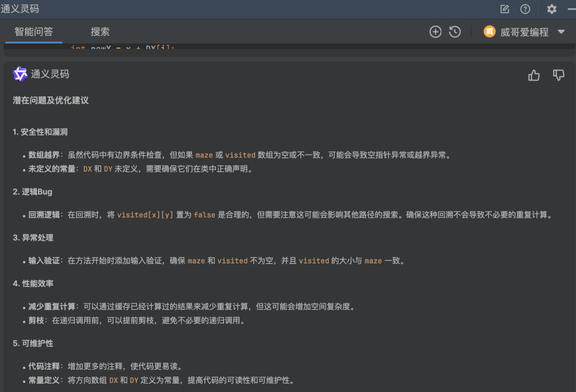Viewport: 576px width, 392px height.
Task: Click the 数组越界 bullet label
Action: click(x=44, y=155)
